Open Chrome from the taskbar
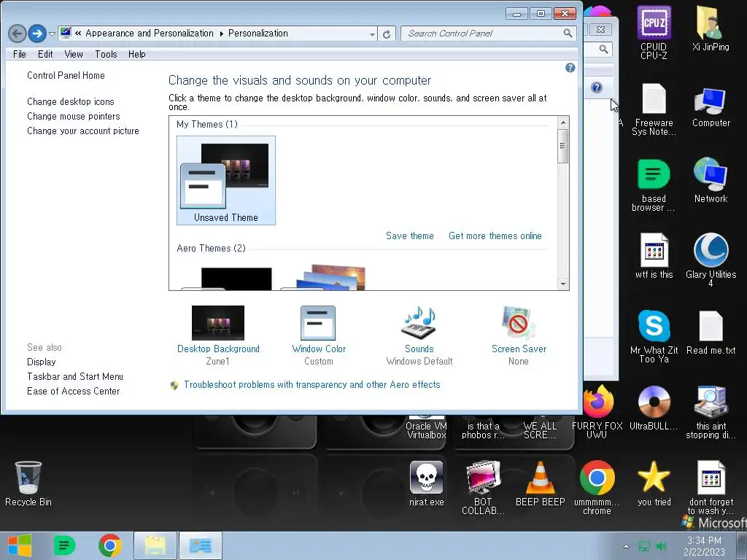The height and width of the screenshot is (560, 747). 109,545
